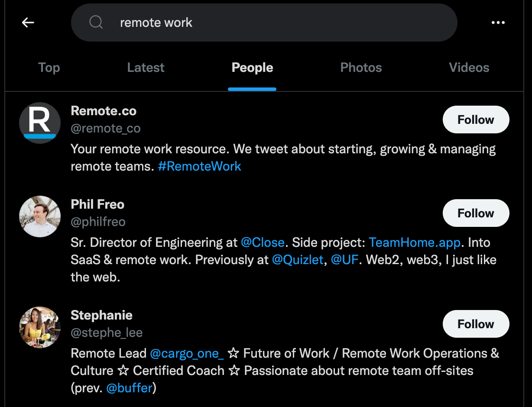Open the @cargo_one_ mention link

(x=187, y=353)
